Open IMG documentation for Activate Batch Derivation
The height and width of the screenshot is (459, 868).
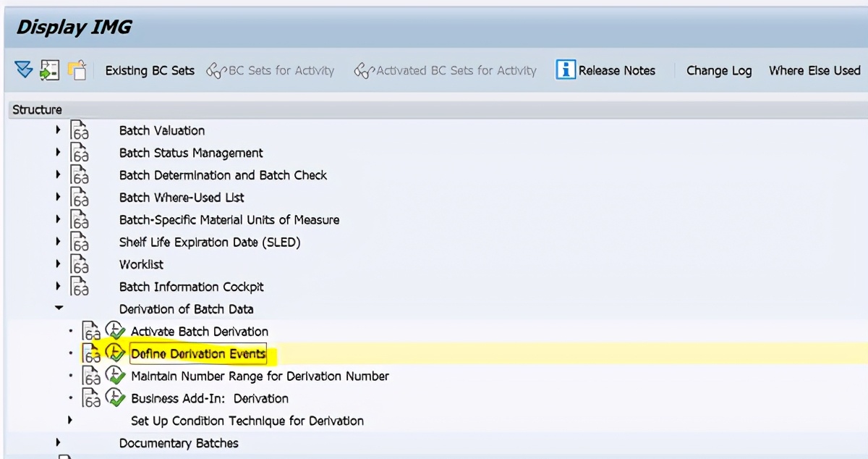[x=90, y=332]
